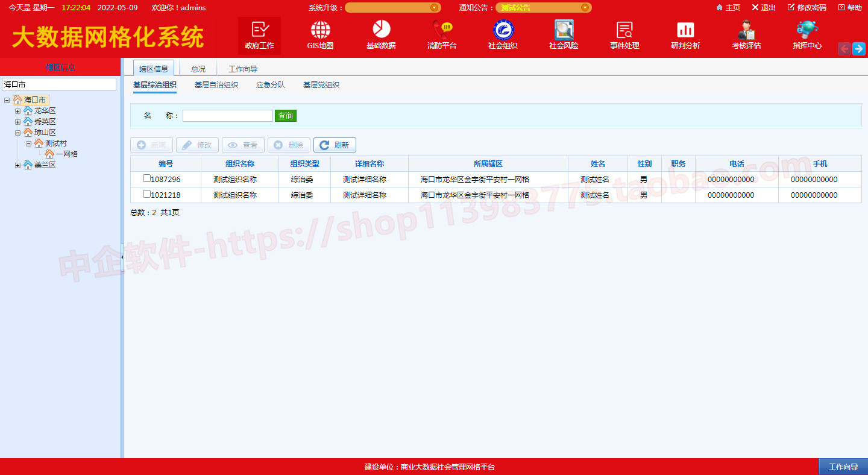Viewport: 868px width, 475px height.
Task: Open the 基础数据 pie chart icon
Action: (381, 30)
